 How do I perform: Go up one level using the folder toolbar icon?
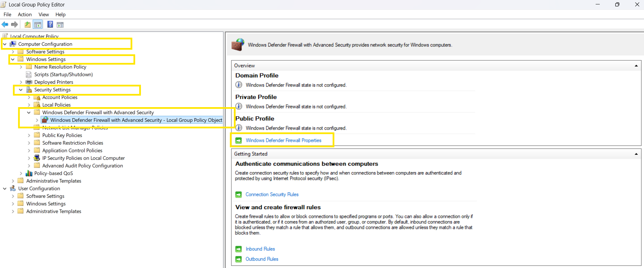coord(27,24)
